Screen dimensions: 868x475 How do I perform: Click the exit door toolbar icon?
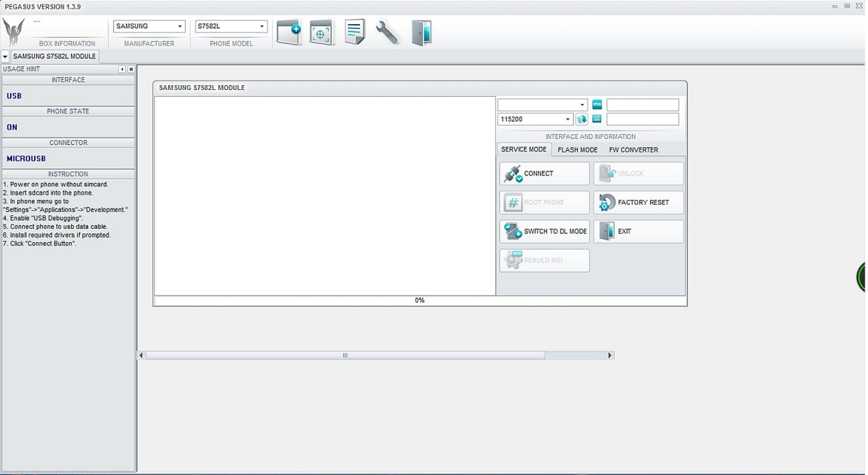421,33
